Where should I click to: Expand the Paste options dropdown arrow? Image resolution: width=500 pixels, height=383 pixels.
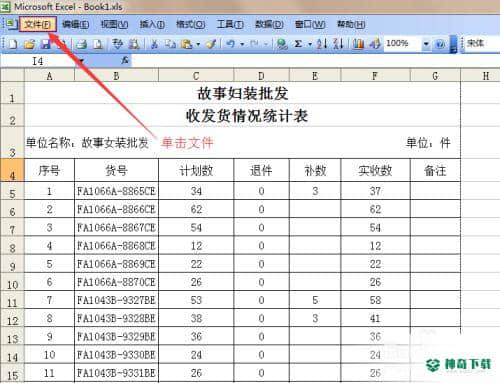(198, 44)
